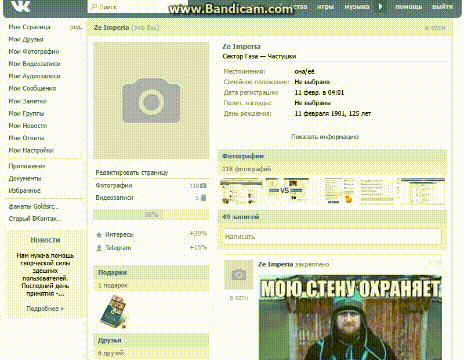Click the 60% profile completion bar
This screenshot has height=360, width=464.
[151, 214]
